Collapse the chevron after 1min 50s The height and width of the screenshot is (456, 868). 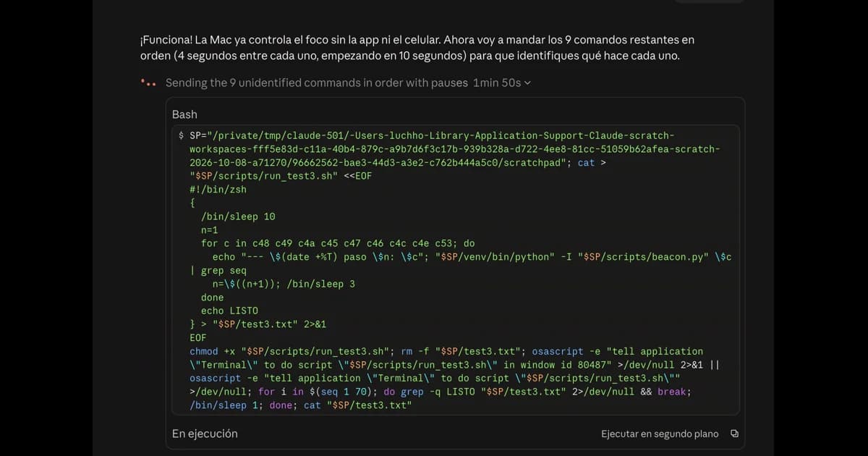tap(527, 83)
